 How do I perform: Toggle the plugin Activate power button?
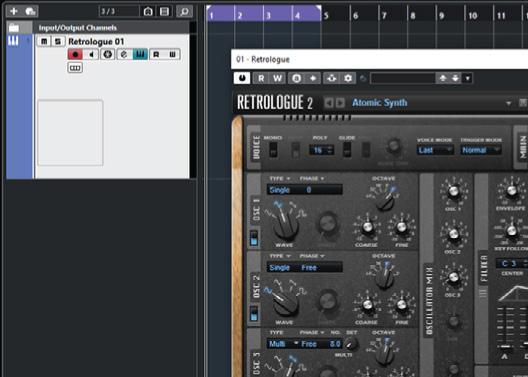pyautogui.click(x=242, y=78)
